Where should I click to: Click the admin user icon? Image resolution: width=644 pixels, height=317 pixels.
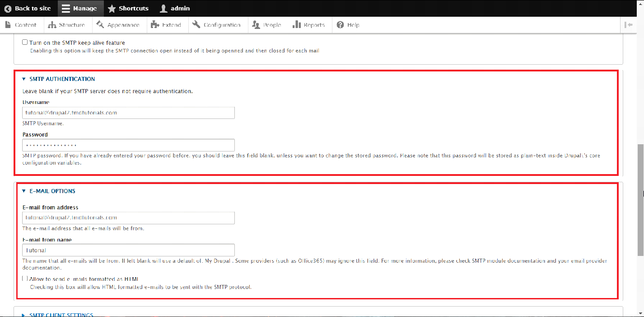coord(164,9)
